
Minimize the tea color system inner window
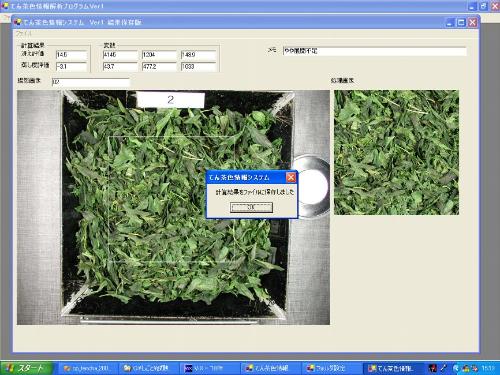click(450, 22)
